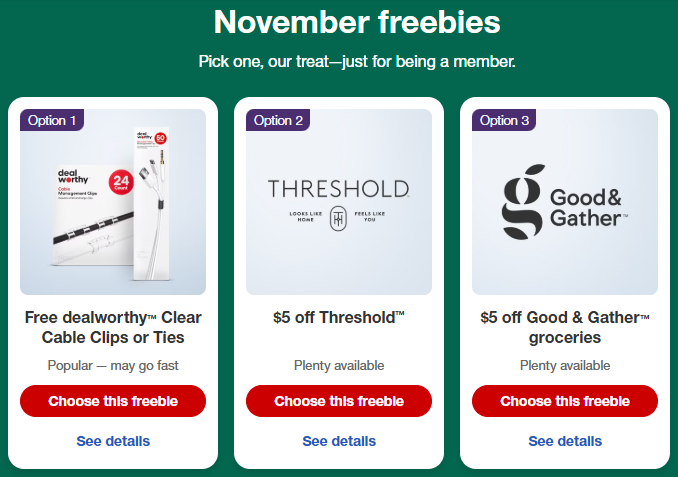This screenshot has height=477, width=678.
Task: Choose the $5 off Threshold freebie
Action: [x=339, y=401]
